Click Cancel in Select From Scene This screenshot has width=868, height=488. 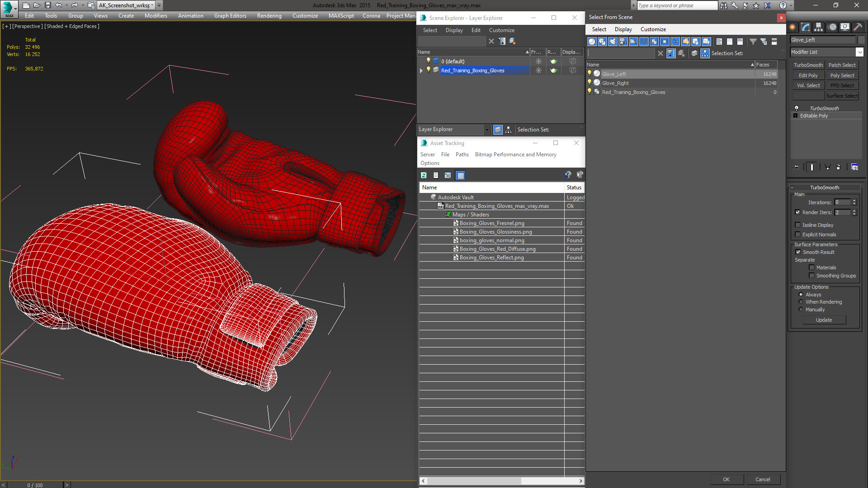[763, 479]
